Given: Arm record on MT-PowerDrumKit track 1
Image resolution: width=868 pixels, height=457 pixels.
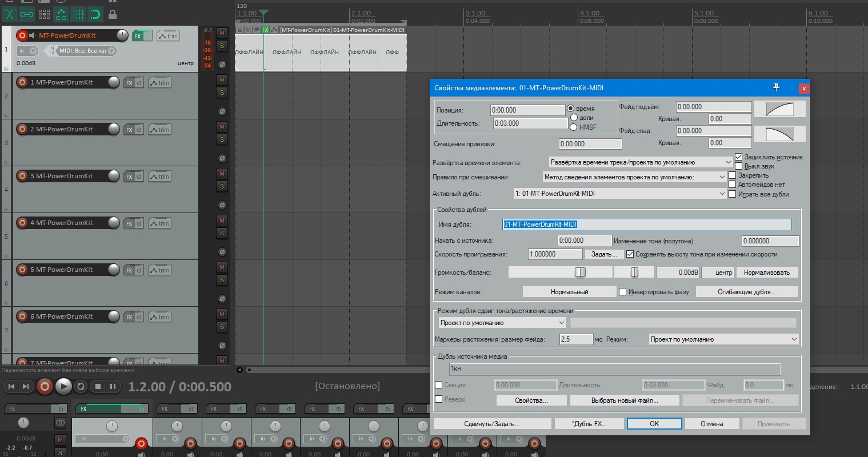Looking at the screenshot, I should [x=22, y=35].
